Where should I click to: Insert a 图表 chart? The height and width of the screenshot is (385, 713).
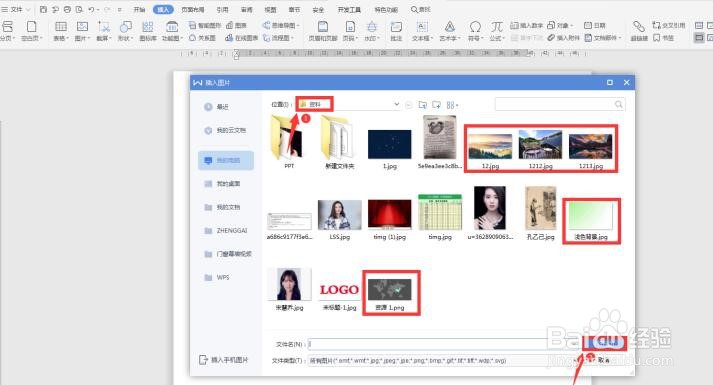(236, 25)
